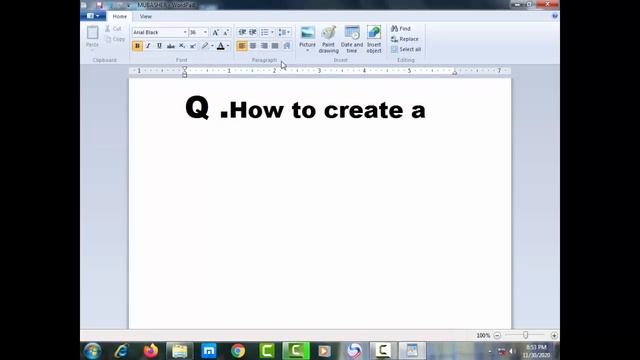The width and height of the screenshot is (640, 360).
Task: Click Select all
Action: (406, 49)
